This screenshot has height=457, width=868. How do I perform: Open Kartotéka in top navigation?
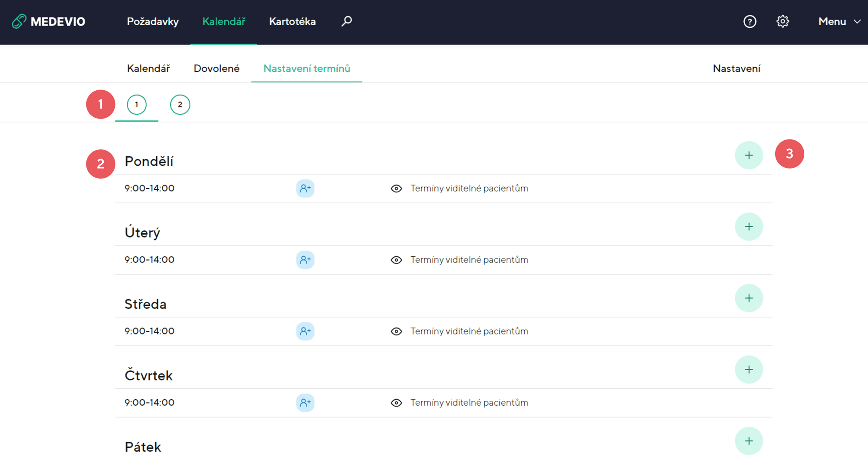[x=292, y=21]
